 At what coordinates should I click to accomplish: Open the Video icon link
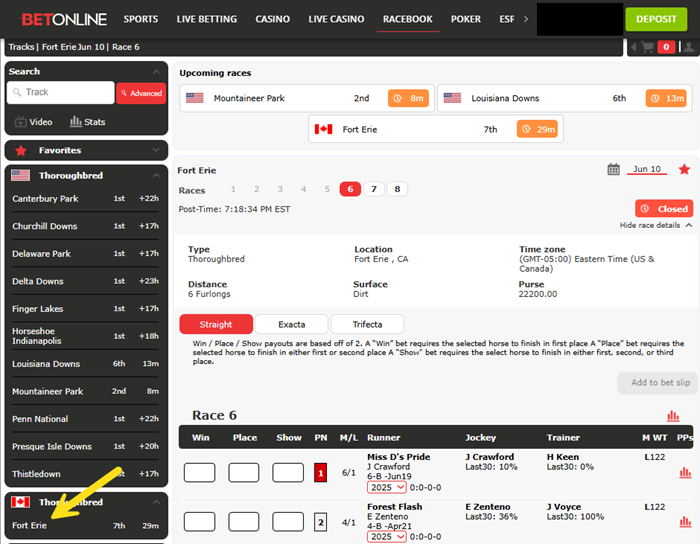(33, 121)
